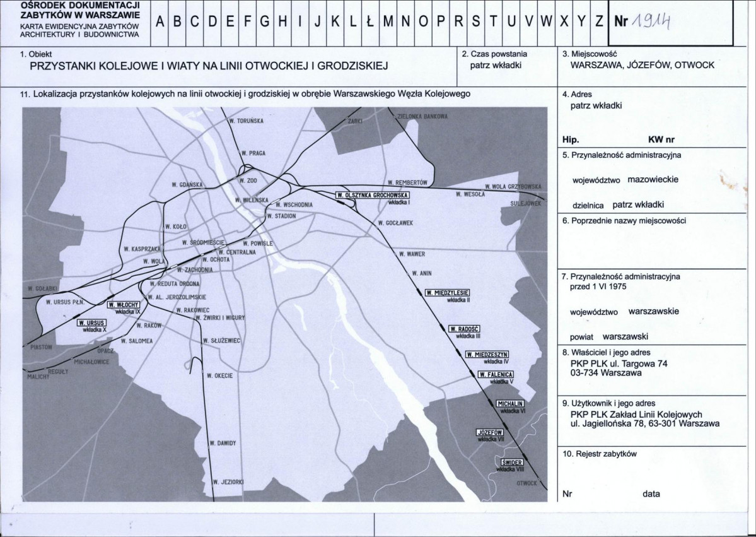Select the value "WARSZAWA, JÓZEFÓW, OTWOCK"
The width and height of the screenshot is (756, 537).
tap(643, 65)
